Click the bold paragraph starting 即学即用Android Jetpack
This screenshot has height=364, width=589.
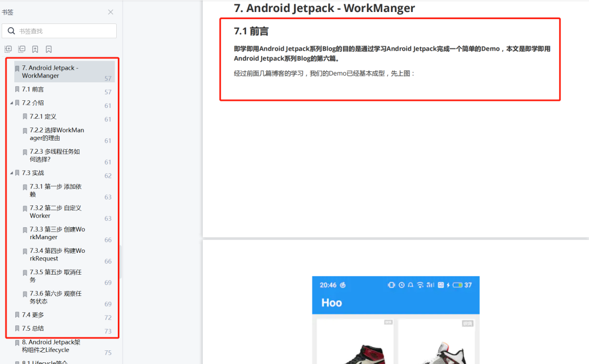coord(392,53)
